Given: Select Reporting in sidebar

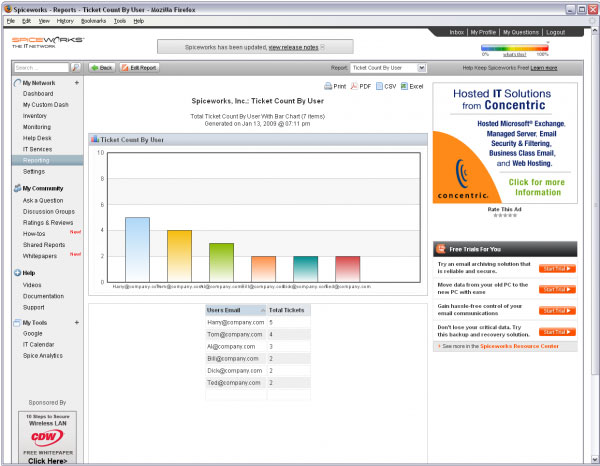Looking at the screenshot, I should (47, 160).
